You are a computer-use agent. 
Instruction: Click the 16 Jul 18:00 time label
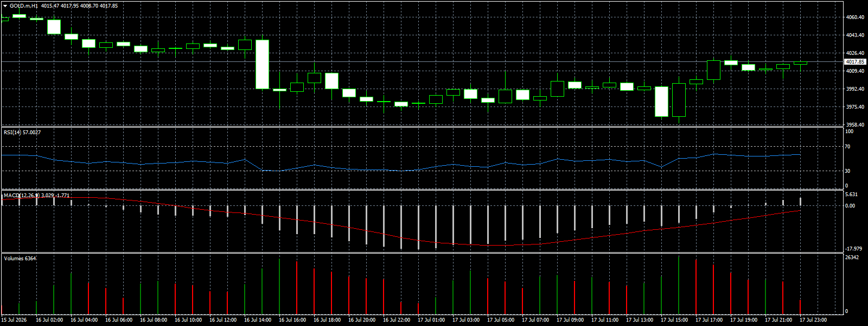tap(327, 320)
